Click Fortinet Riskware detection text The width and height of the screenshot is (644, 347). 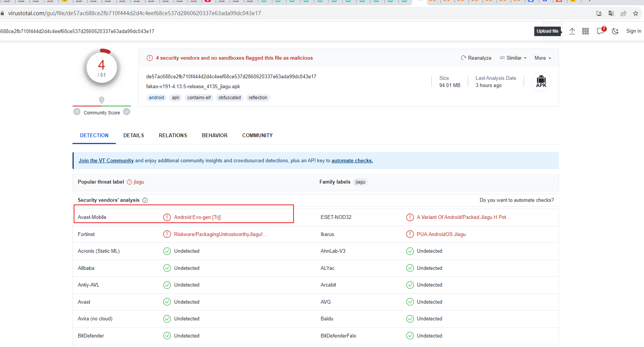click(220, 235)
